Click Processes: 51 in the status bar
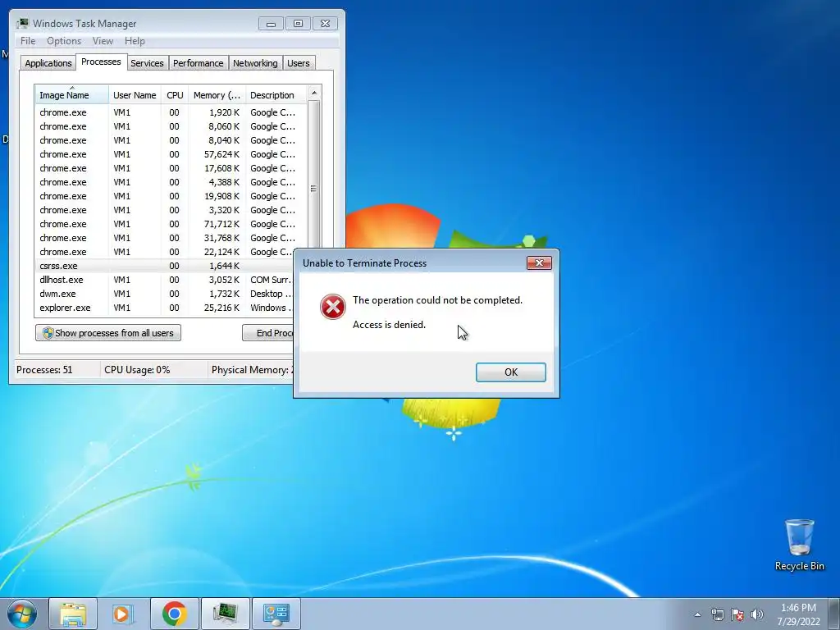The width and height of the screenshot is (840, 630). click(44, 370)
